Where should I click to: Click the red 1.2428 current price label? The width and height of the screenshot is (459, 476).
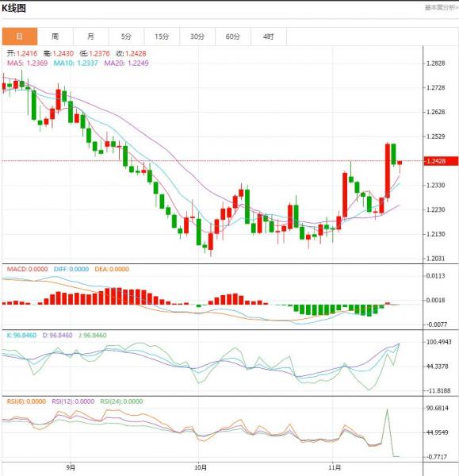(441, 161)
